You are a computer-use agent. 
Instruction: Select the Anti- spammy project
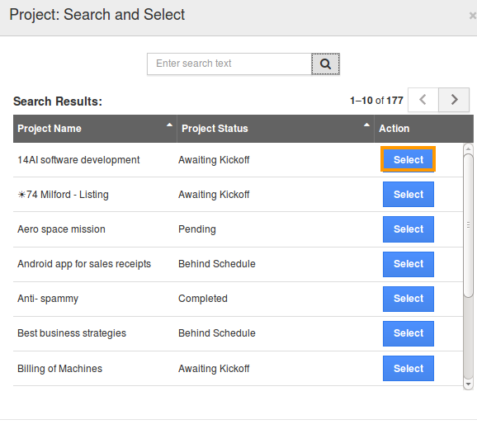click(x=409, y=299)
